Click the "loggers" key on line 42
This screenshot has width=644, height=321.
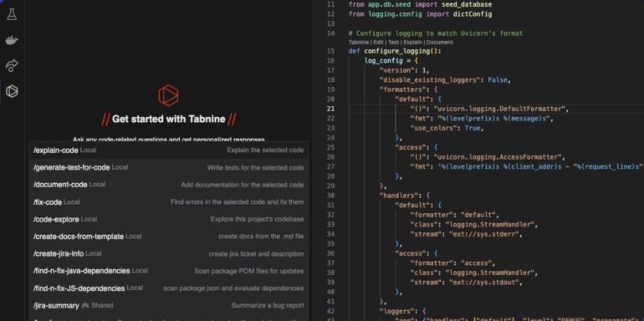[x=396, y=311]
